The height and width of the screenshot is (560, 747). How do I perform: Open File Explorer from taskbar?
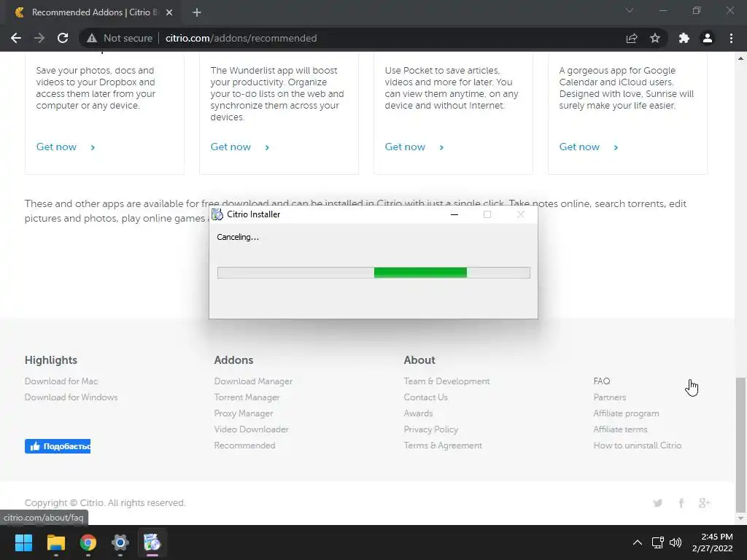[55, 542]
